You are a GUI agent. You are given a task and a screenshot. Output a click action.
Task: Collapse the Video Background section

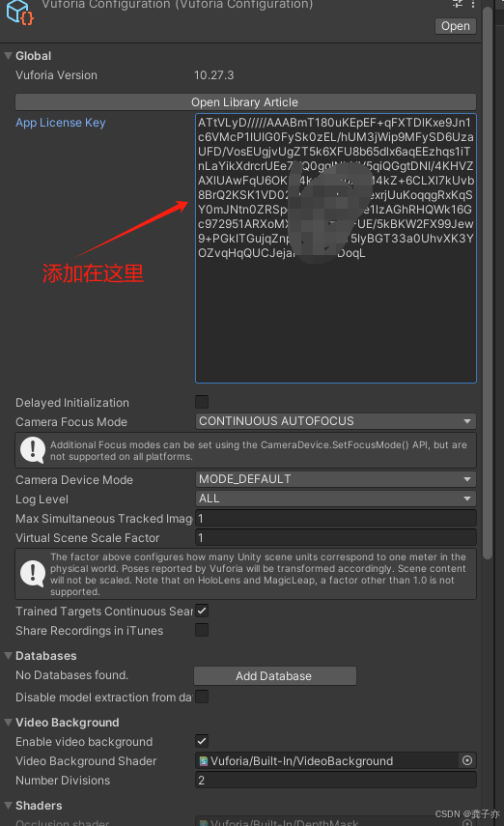8,723
